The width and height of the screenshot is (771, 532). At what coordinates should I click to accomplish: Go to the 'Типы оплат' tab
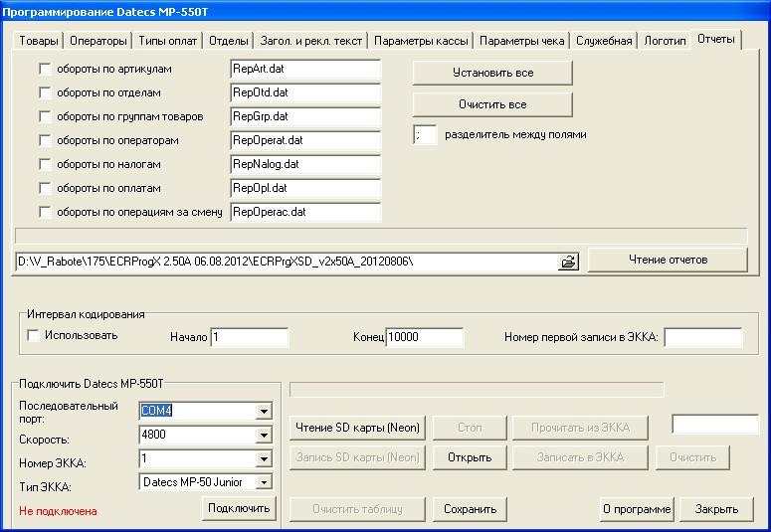coord(168,41)
